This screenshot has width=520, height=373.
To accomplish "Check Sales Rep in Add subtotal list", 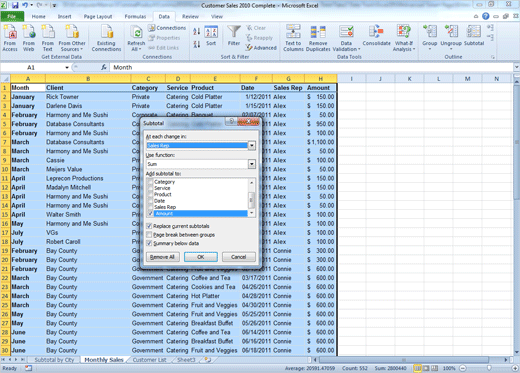I will (150, 207).
